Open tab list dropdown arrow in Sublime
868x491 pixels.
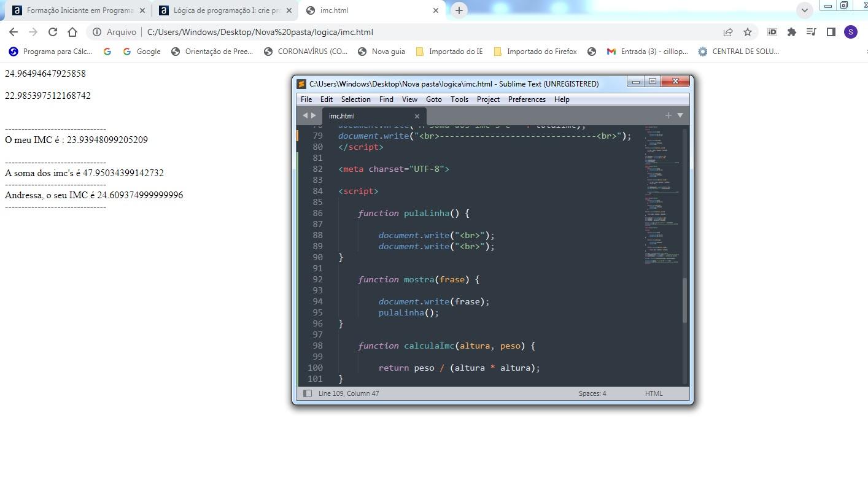680,115
